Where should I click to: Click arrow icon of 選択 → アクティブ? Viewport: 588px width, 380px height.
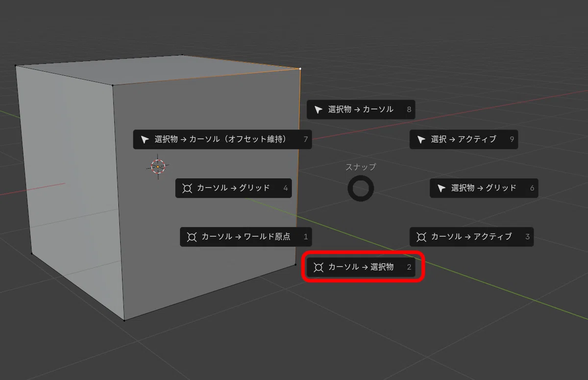(421, 140)
